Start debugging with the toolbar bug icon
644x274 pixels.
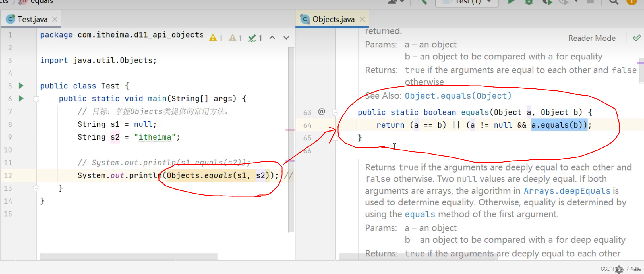point(529,2)
